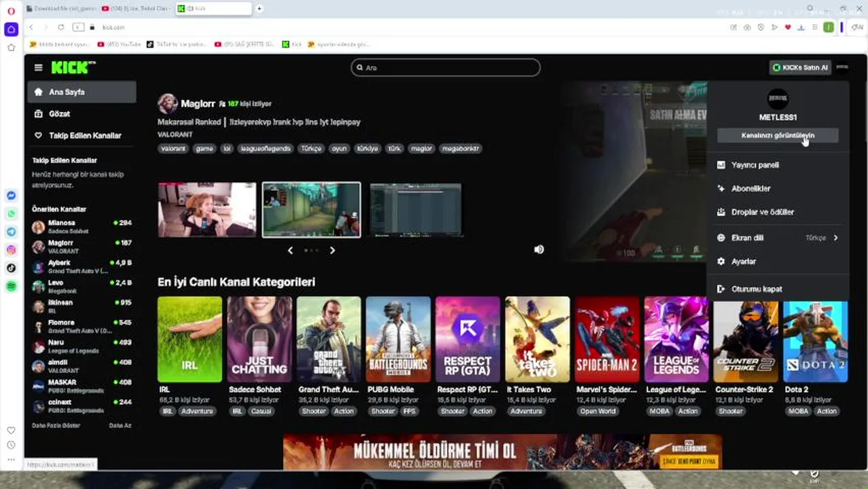Image resolution: width=868 pixels, height=489 pixels.
Task: Open the IRL category card
Action: click(189, 339)
